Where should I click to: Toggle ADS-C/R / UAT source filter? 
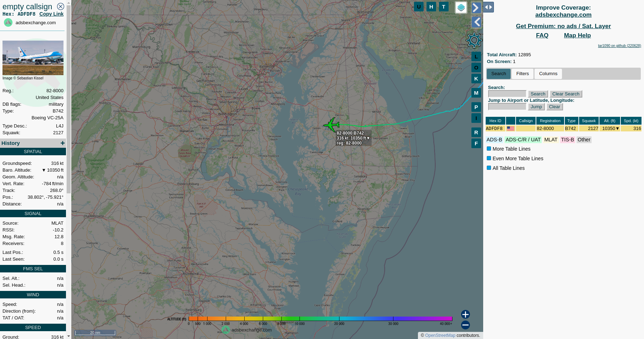[x=523, y=140]
